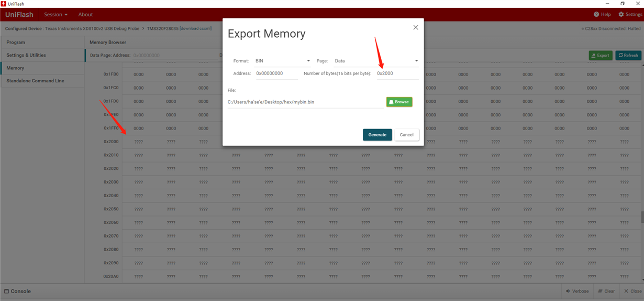
Task: Close the Export Memory dialog with X
Action: click(416, 27)
